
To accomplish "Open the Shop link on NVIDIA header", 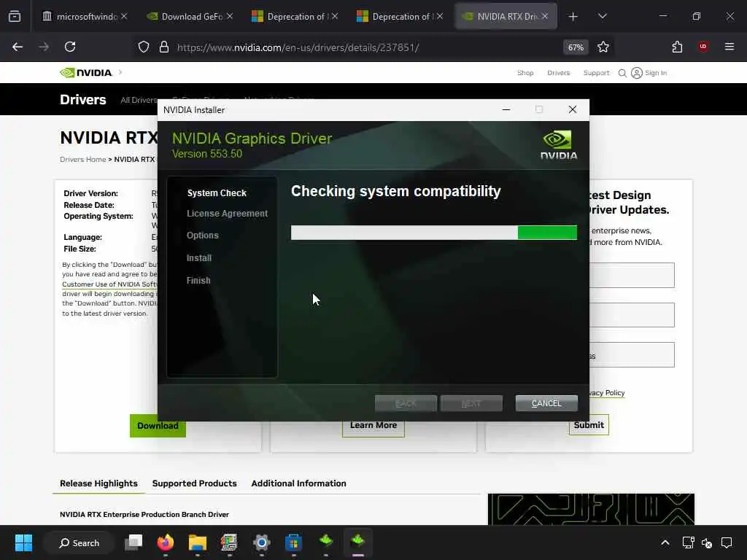I will 525,73.
